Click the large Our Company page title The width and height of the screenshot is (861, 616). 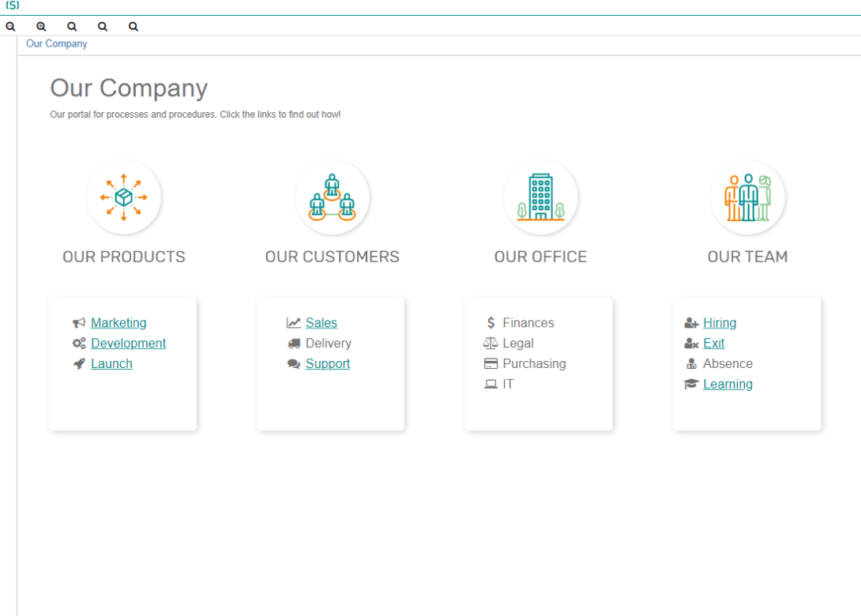[129, 88]
